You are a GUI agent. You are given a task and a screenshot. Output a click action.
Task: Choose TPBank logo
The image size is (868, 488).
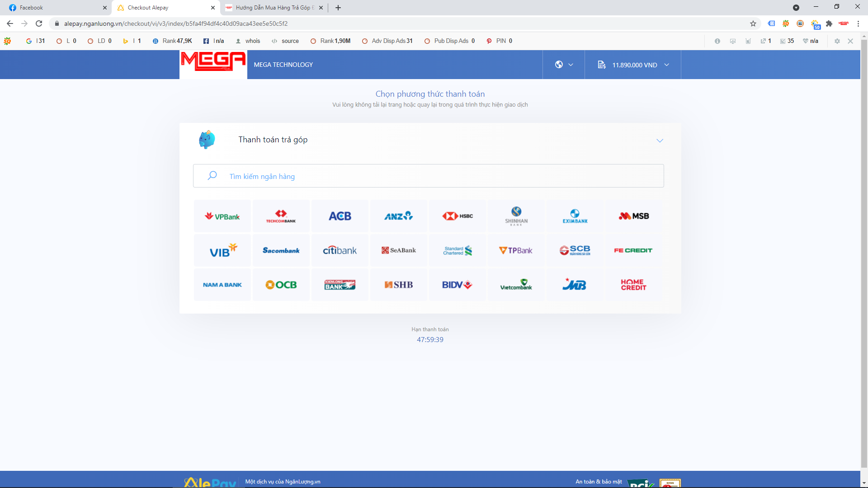click(516, 250)
